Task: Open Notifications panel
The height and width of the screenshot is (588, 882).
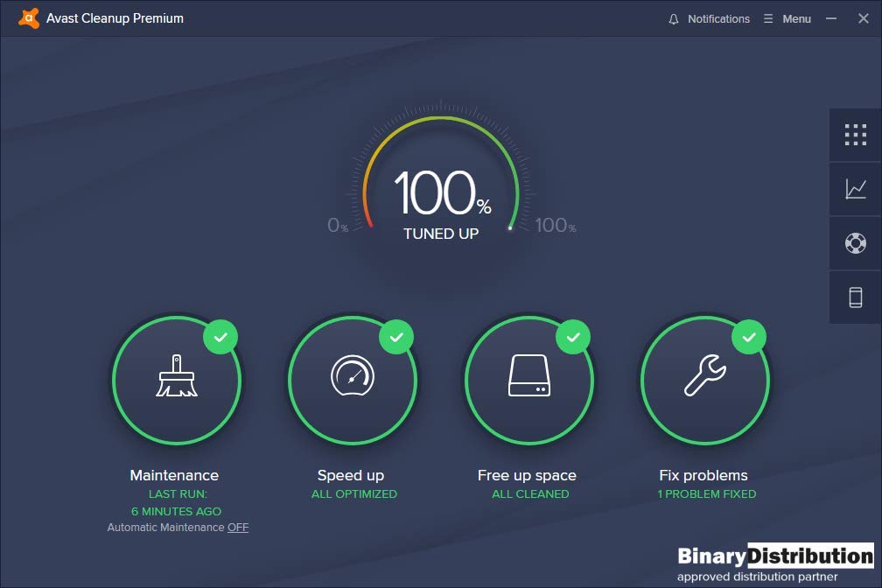Action: click(717, 19)
